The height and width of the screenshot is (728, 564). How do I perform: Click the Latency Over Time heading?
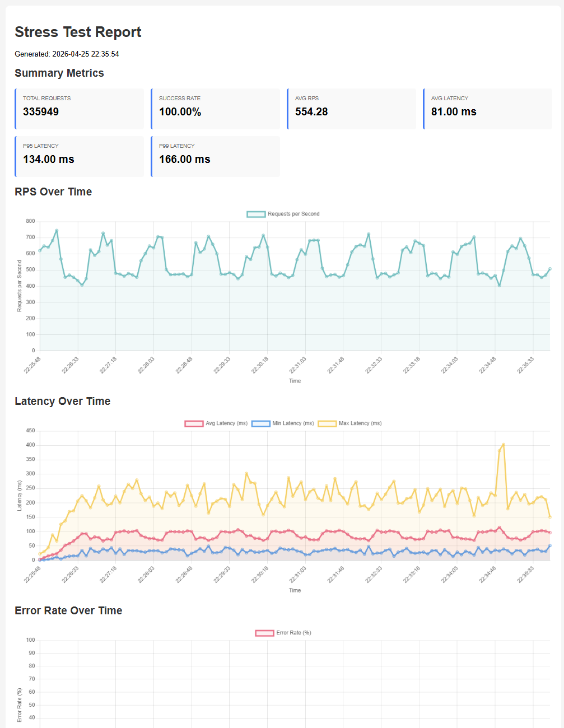(x=63, y=401)
